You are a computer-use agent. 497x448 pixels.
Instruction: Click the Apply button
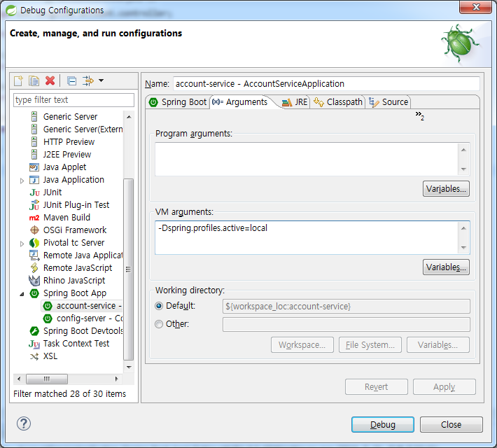(444, 387)
